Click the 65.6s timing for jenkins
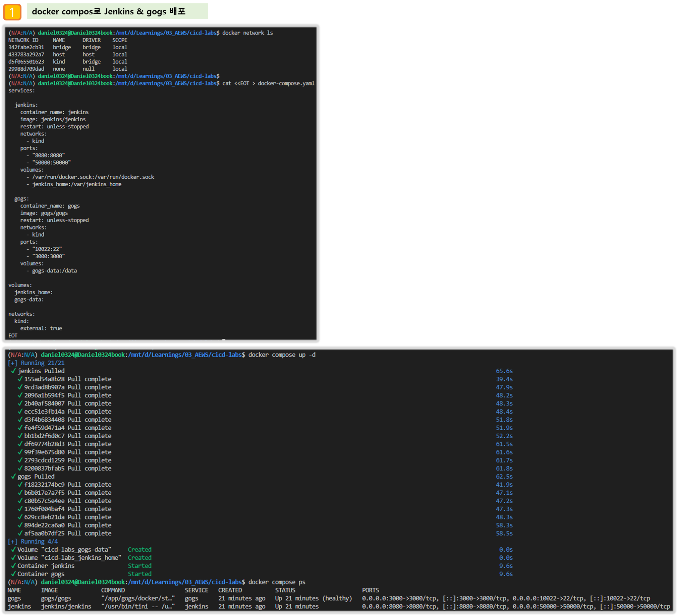Image resolution: width=678 pixels, height=616 pixels. click(x=504, y=371)
